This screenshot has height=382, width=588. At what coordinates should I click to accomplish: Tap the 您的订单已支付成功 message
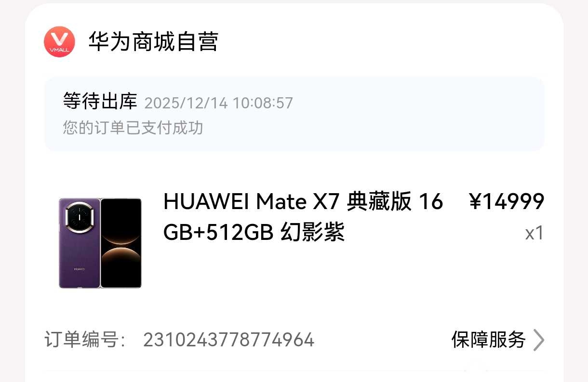coord(133,128)
